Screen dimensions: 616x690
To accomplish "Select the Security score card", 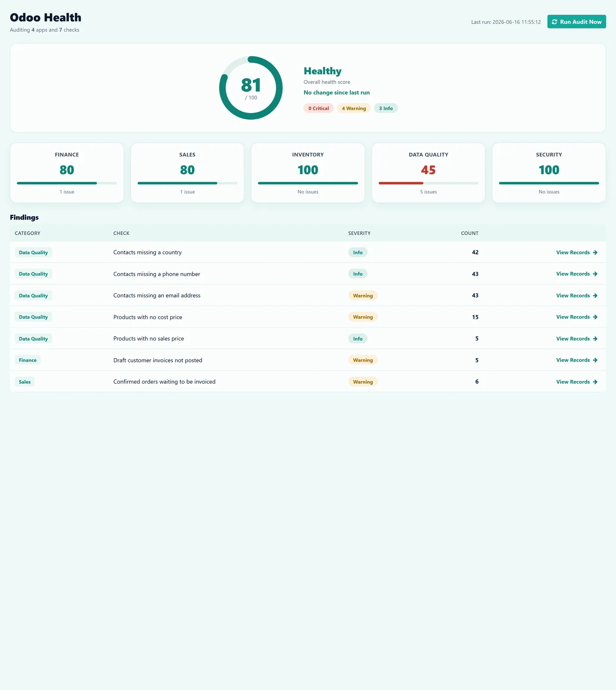I will pos(549,172).
